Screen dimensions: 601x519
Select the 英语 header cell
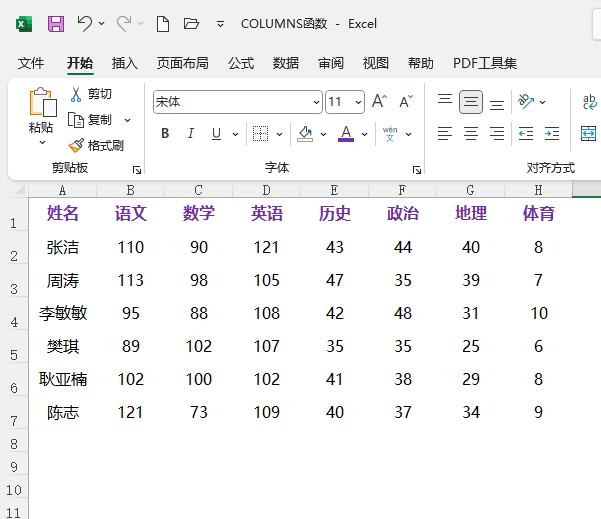tap(266, 214)
